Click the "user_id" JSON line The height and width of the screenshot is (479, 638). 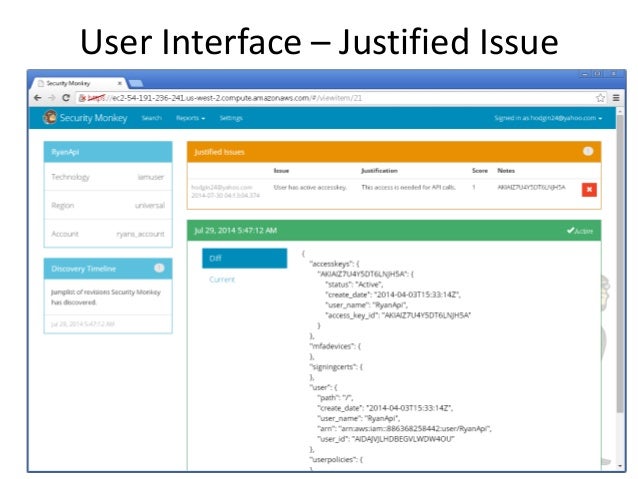(x=385, y=439)
